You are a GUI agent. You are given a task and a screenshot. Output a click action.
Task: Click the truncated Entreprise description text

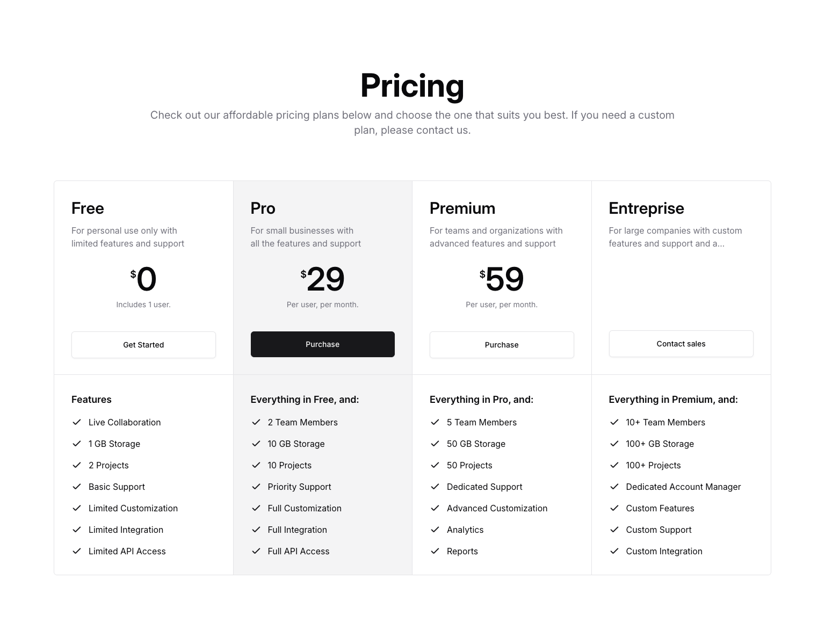point(675,237)
